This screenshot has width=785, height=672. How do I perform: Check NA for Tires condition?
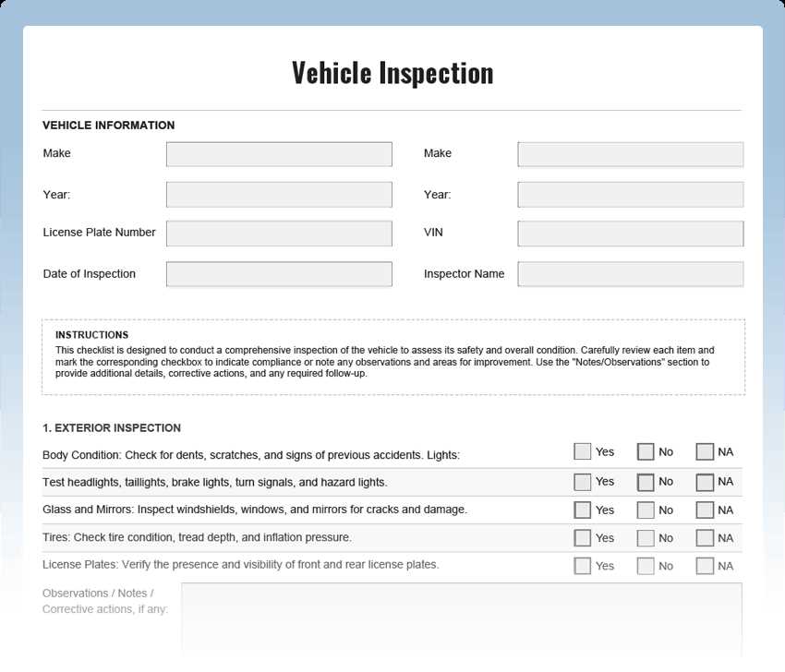point(705,538)
